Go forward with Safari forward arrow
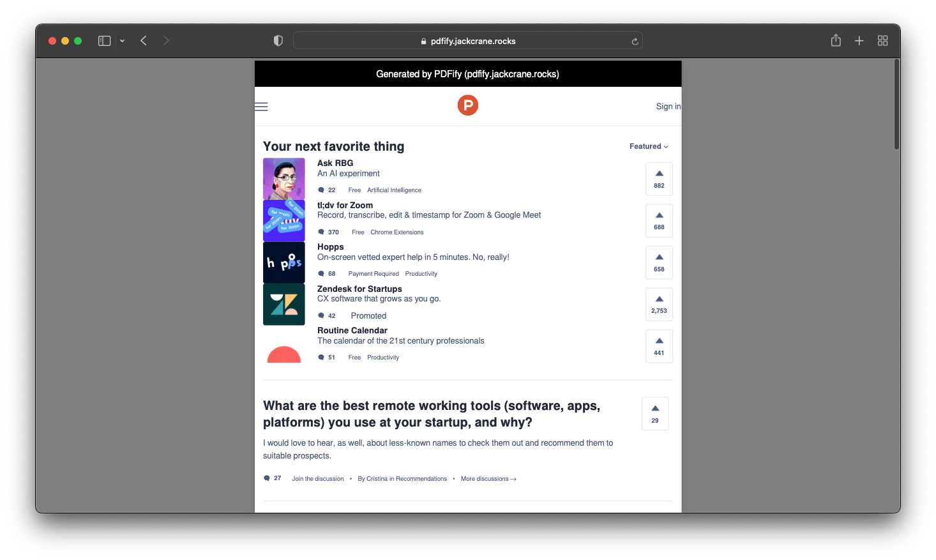Image resolution: width=936 pixels, height=560 pixels. point(166,41)
